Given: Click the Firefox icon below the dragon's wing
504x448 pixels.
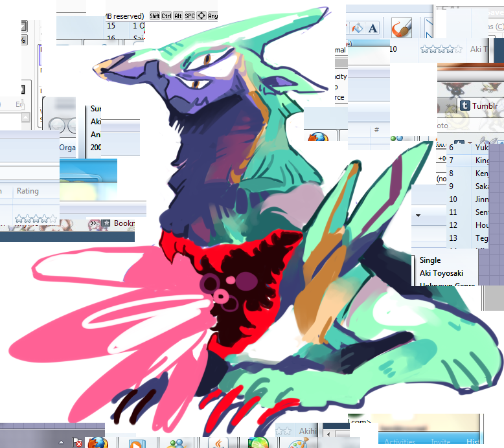Looking at the screenshot, I should [x=318, y=137].
